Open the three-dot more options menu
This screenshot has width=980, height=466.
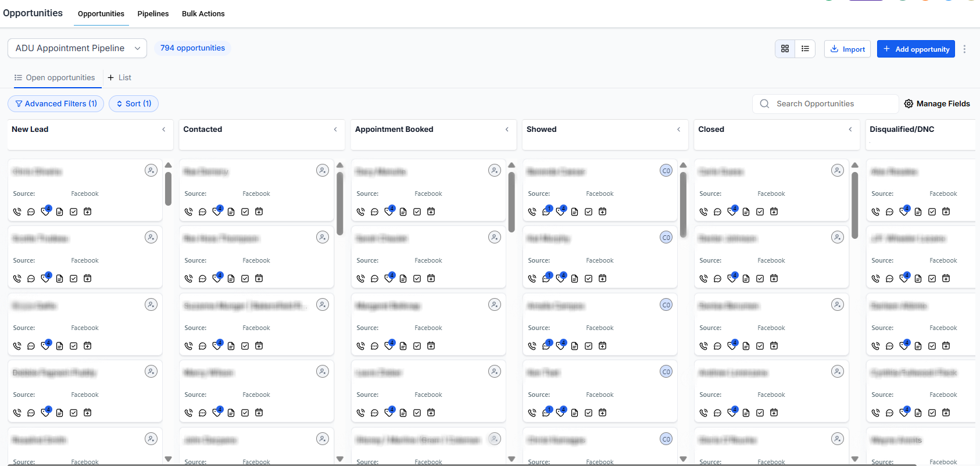(964, 49)
